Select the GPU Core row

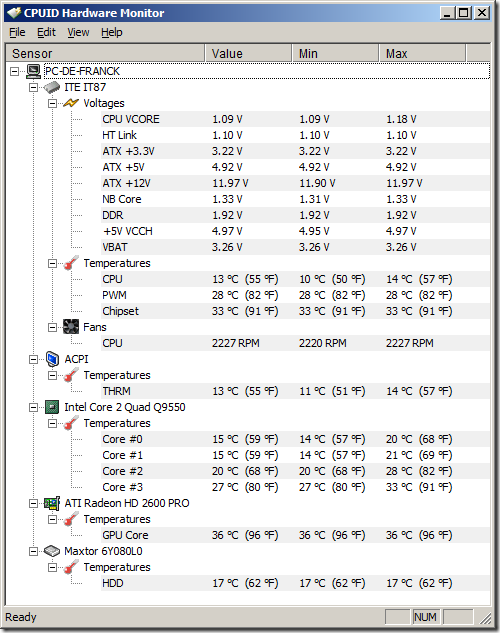click(295, 535)
